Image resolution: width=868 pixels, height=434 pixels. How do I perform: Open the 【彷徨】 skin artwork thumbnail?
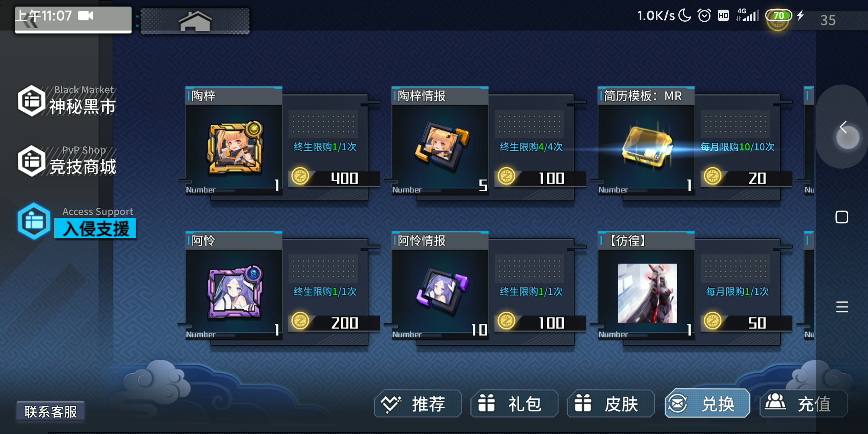647,293
